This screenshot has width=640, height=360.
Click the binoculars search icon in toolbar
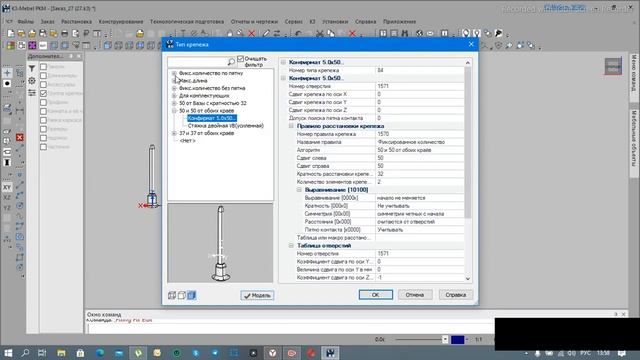coord(404,33)
